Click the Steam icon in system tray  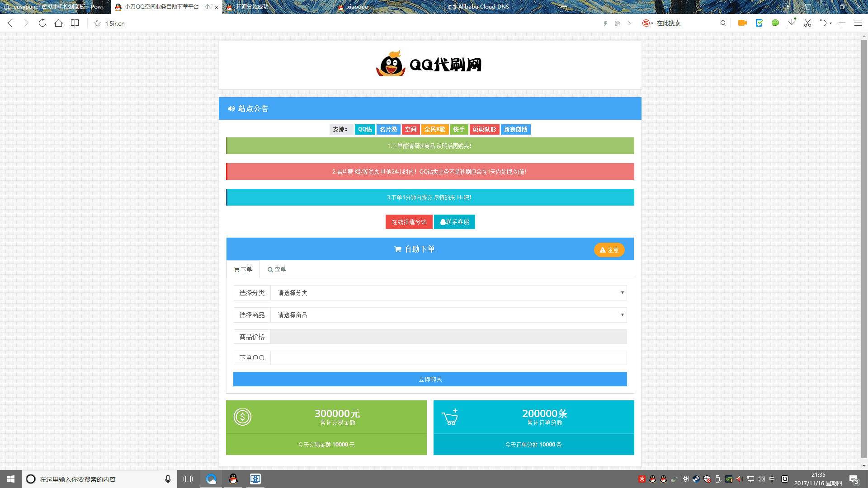pyautogui.click(x=696, y=479)
